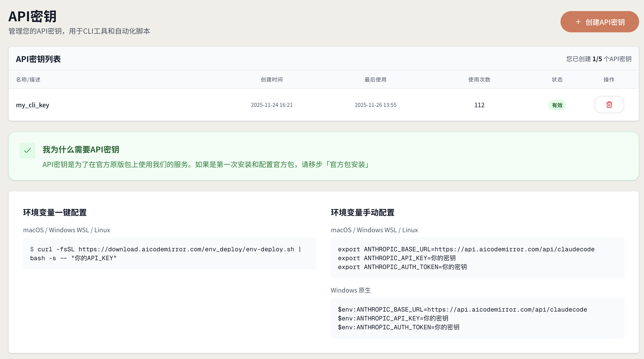The image size is (644, 359).
Task: Click the macOS export variables code block
Action: [x=477, y=258]
